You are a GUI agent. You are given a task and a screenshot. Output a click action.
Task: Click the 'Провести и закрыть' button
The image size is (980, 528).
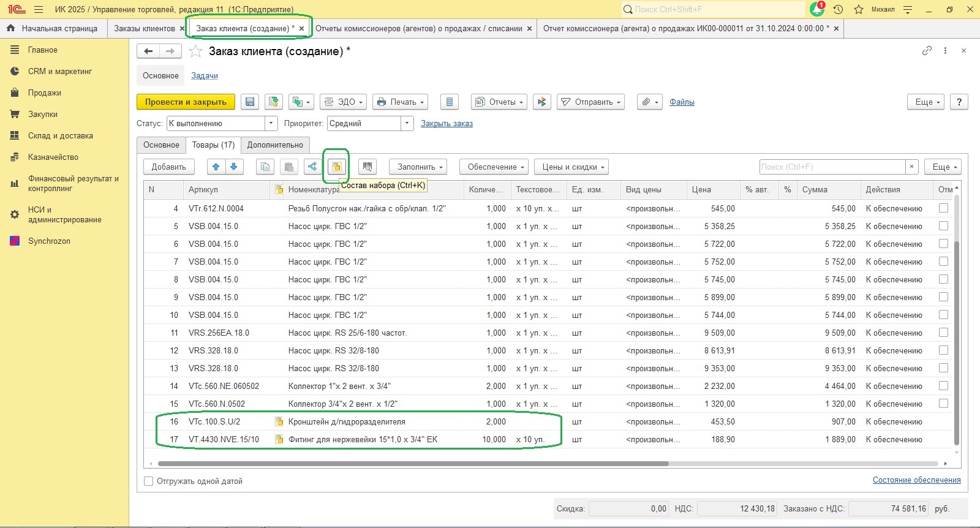tap(186, 102)
